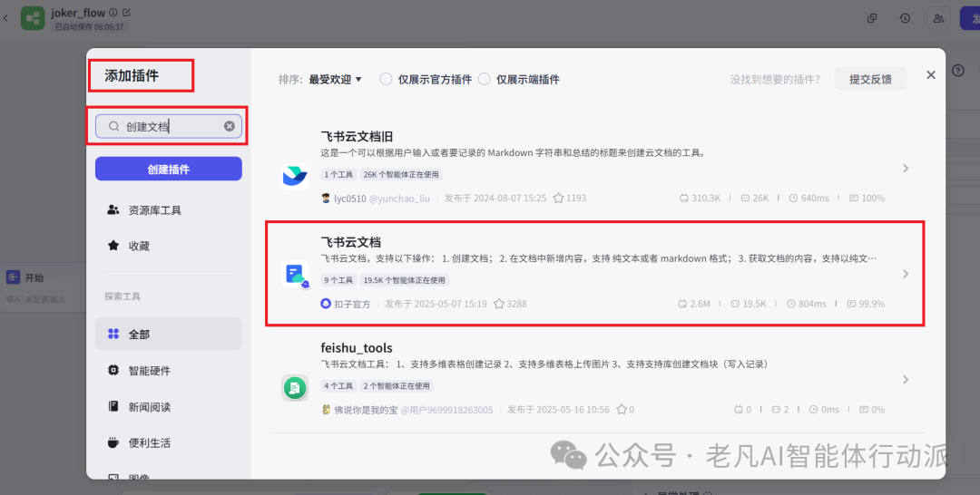Open the 收藏 menu item

pos(169,246)
